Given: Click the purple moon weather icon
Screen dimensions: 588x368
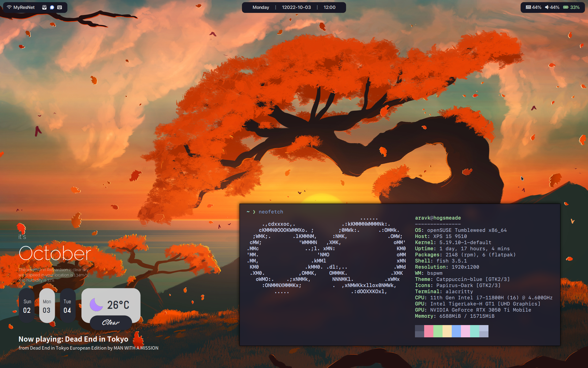Looking at the screenshot, I should 96,305.
